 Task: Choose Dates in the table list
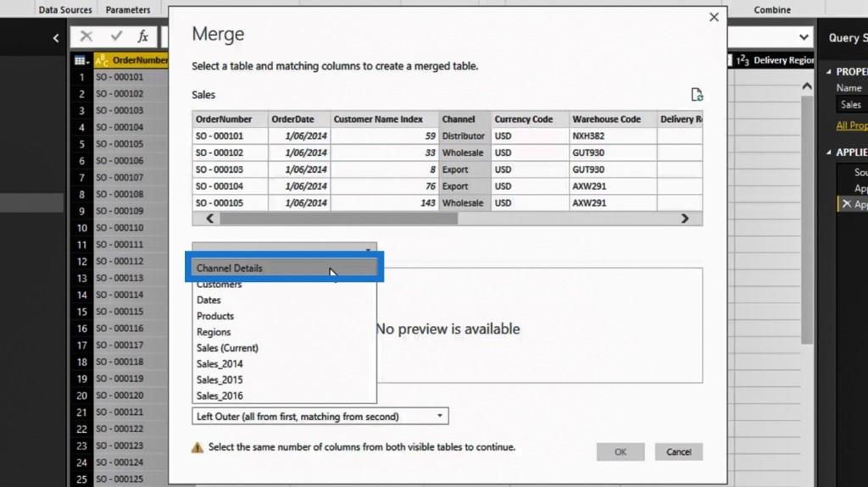coord(284,300)
